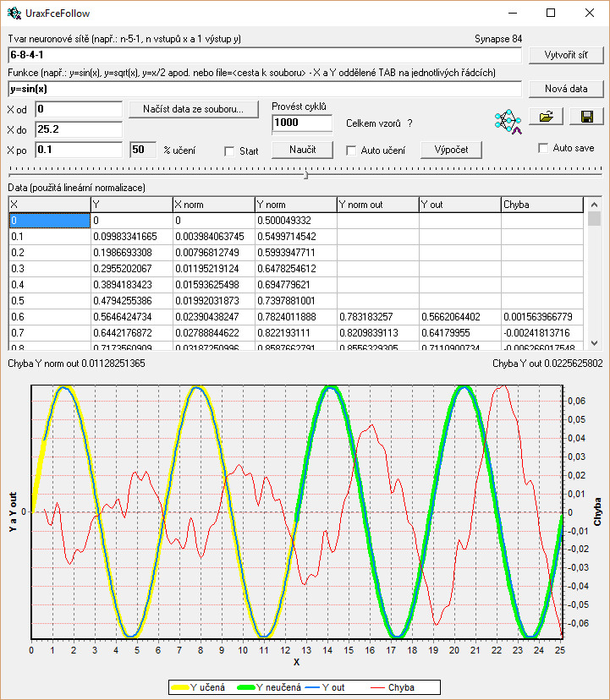Click the data table scrollbar thumb
610x700 pixels.
pyautogui.click(x=594, y=219)
